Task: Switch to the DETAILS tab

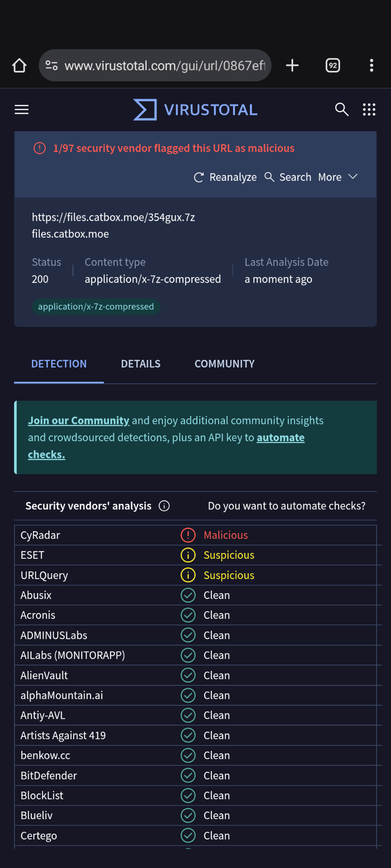Action: coord(141,364)
